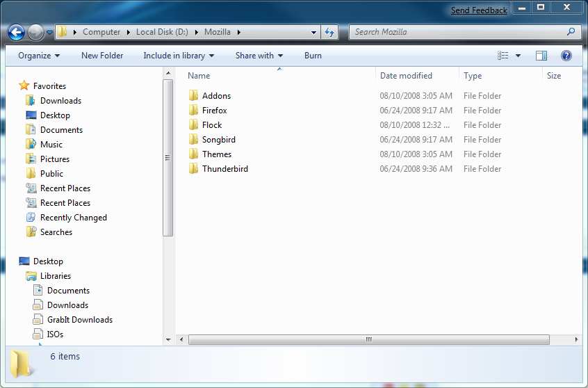Open the Downloads library
The width and height of the screenshot is (588, 388).
[x=67, y=305]
